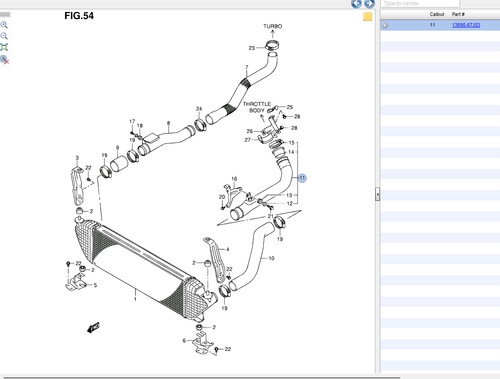
Task: Click the Part # column header
Action: click(x=458, y=14)
